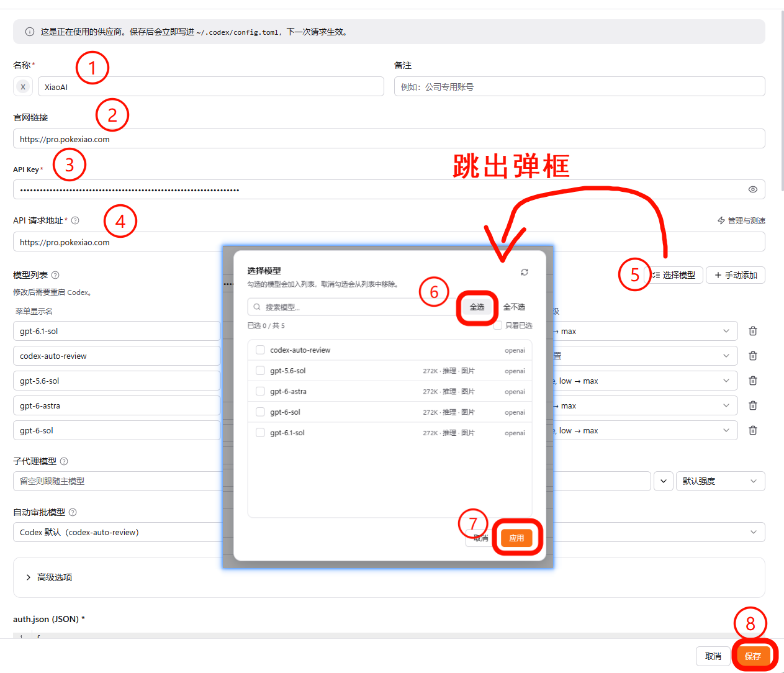Image resolution: width=784 pixels, height=673 pixels.
Task: Remove the gpt-6-astra row with trash icon
Action: (753, 405)
